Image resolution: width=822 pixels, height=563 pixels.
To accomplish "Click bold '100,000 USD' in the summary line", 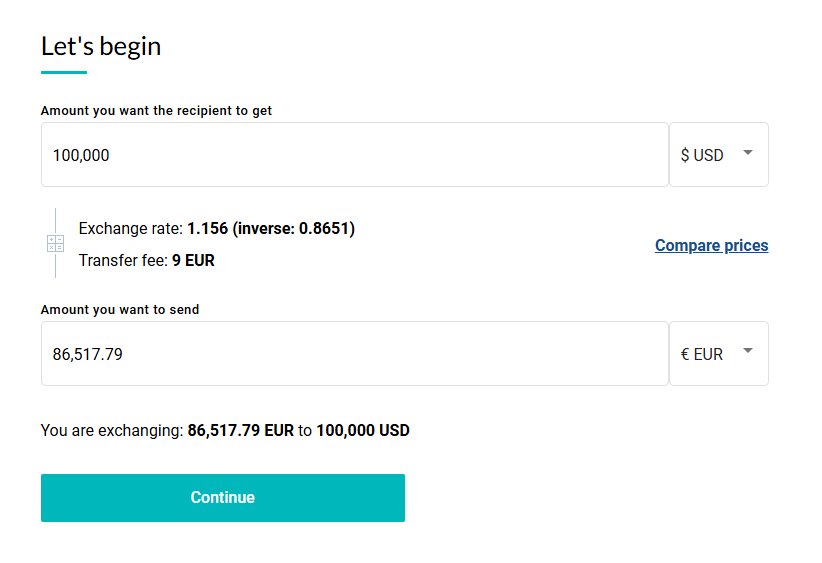I will (363, 431).
